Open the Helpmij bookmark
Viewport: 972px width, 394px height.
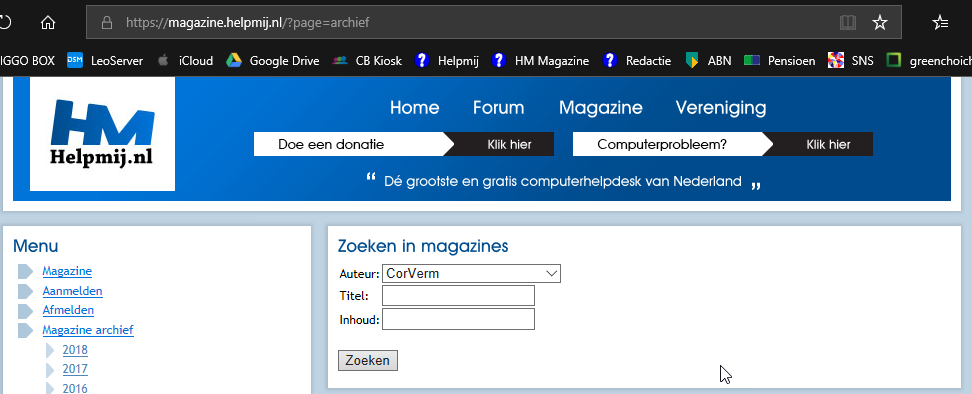pyautogui.click(x=446, y=61)
